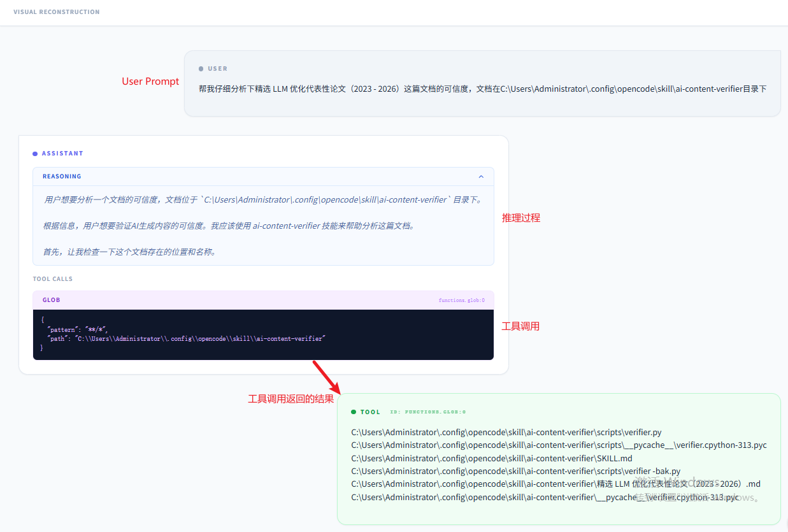Click the scripts\verifier -bak.py path

516,471
